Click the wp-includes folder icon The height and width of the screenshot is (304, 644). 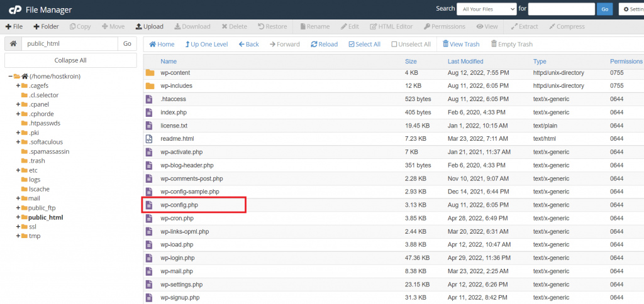(150, 86)
